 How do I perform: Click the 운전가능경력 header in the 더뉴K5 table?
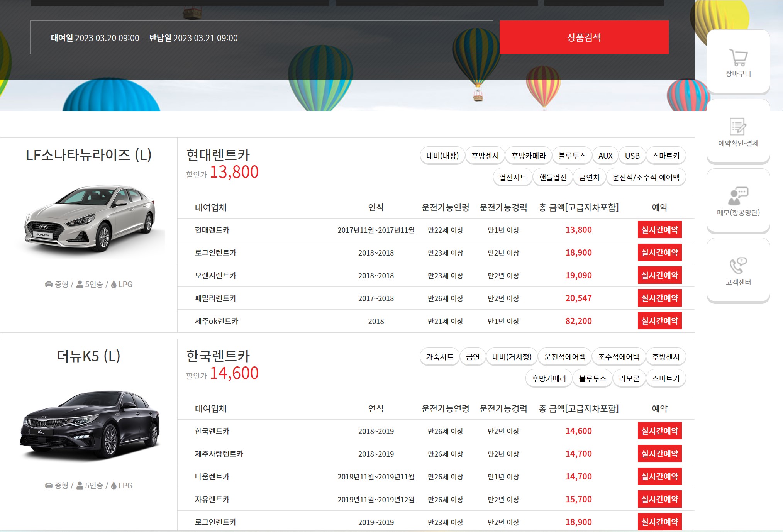coord(503,409)
